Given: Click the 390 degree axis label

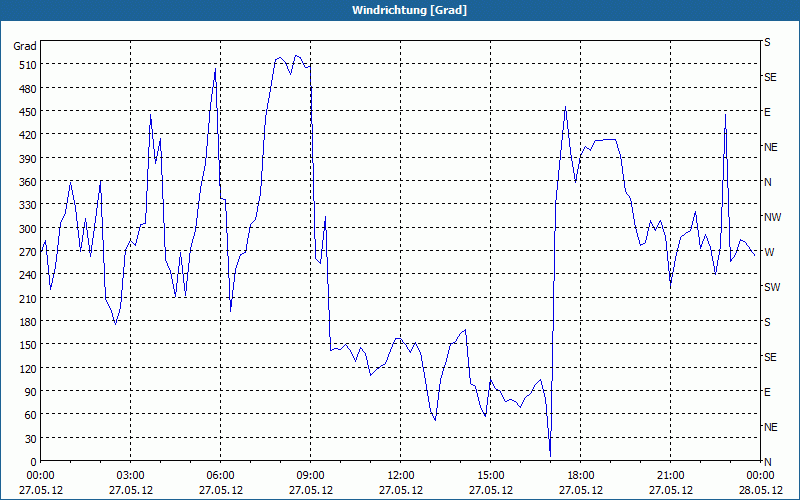Looking at the screenshot, I should pos(28,159).
